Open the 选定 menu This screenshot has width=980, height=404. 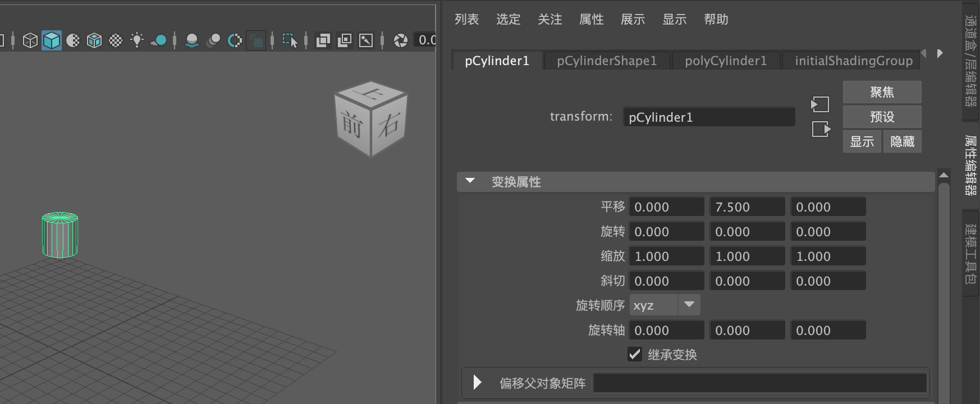(508, 20)
